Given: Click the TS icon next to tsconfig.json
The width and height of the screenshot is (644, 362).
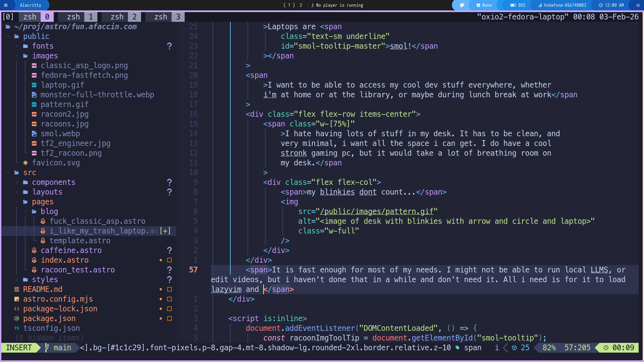Looking at the screenshot, I should (x=16, y=328).
